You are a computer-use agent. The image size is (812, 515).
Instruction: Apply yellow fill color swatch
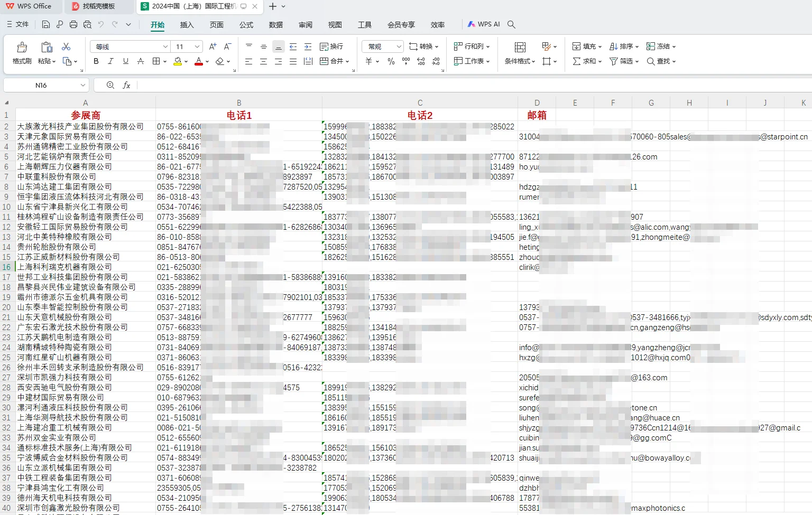[x=178, y=61]
